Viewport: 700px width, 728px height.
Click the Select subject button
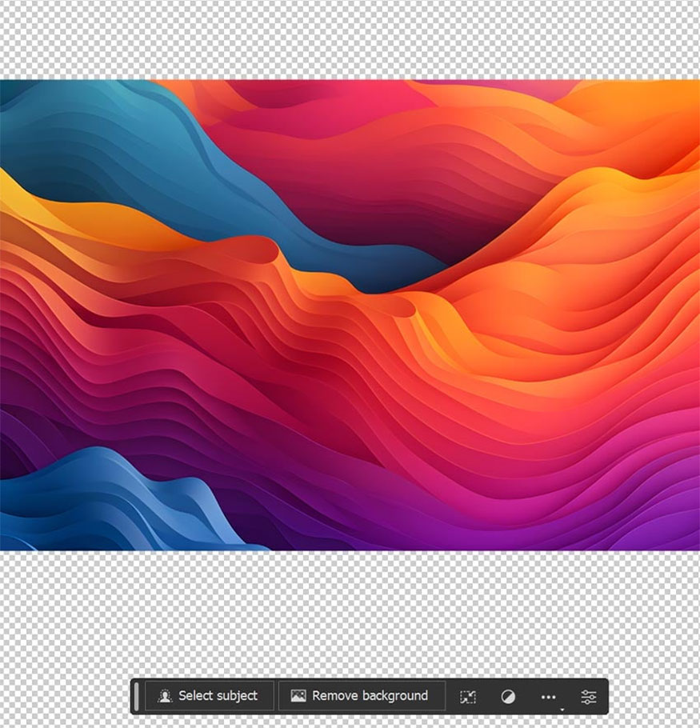point(209,696)
